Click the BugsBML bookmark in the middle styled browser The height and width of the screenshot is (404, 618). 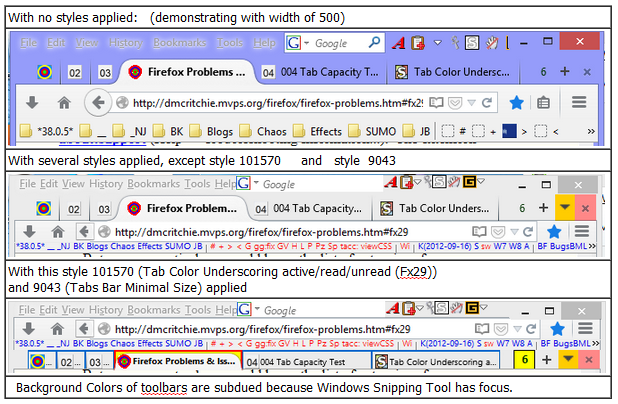568,246
